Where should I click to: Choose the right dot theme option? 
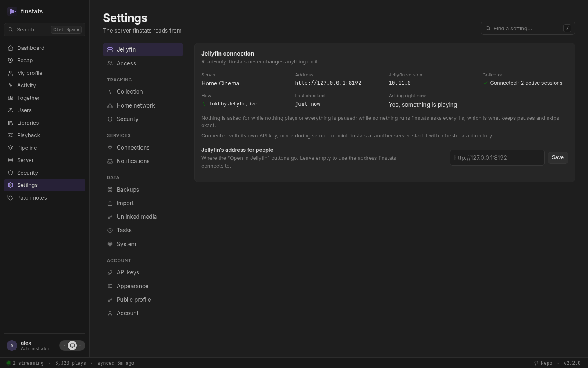80,346
